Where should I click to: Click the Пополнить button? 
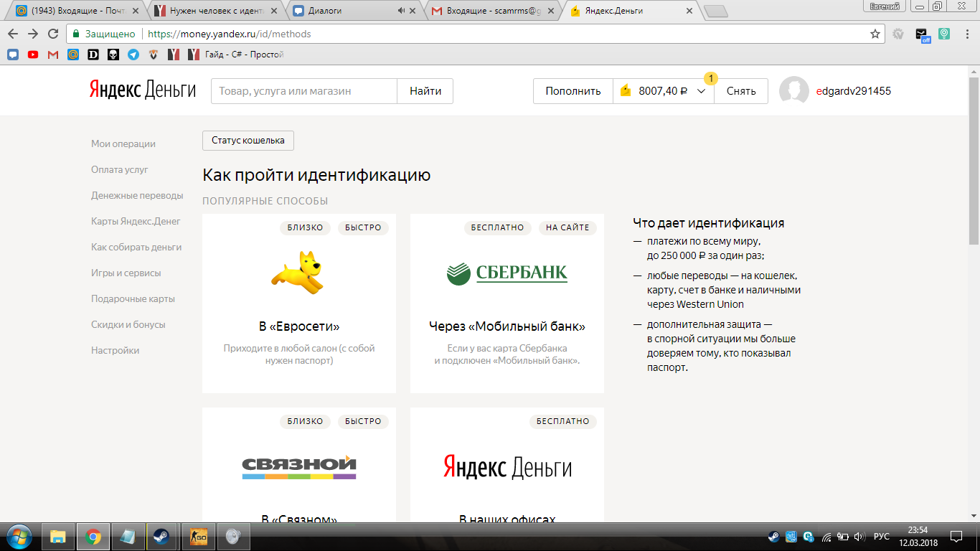coord(573,91)
